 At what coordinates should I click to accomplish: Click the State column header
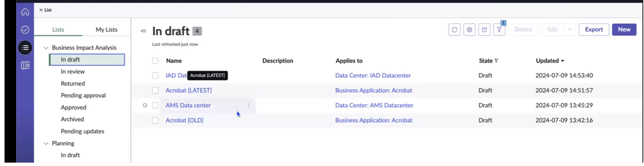(x=486, y=61)
